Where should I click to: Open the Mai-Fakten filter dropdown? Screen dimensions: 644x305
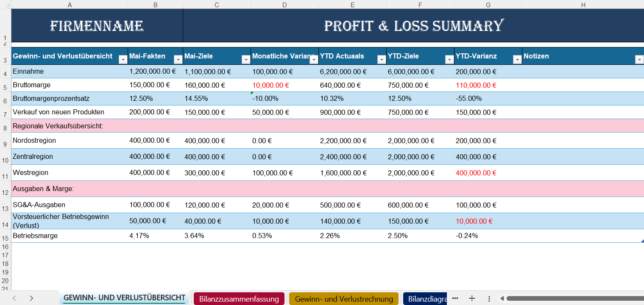178,60
